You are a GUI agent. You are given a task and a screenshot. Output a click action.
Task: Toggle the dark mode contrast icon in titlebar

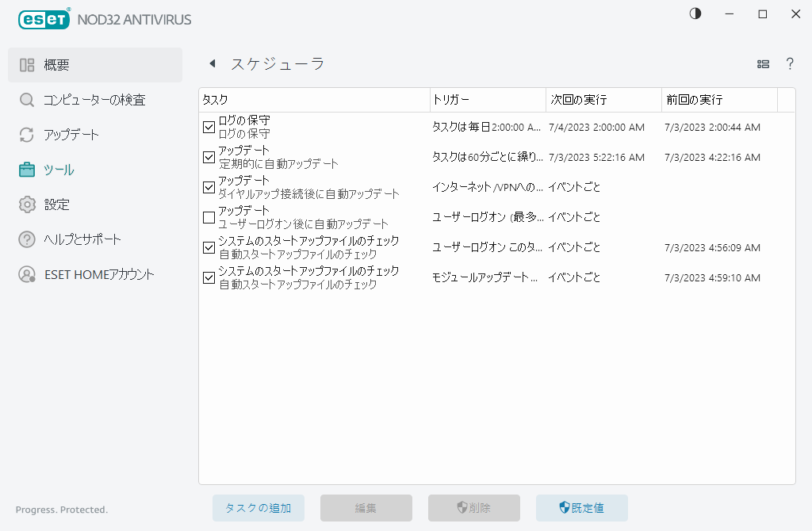coord(695,13)
